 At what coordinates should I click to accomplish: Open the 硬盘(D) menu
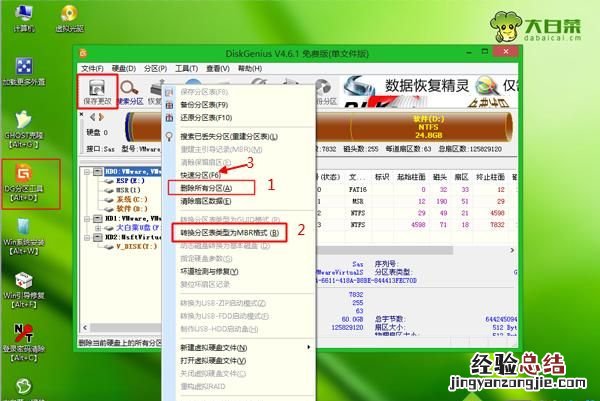(124, 68)
